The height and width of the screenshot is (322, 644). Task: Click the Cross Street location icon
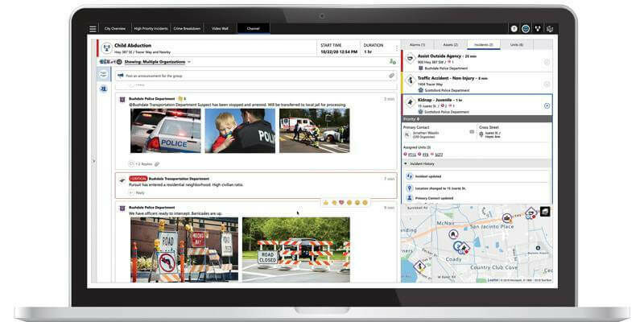tap(481, 134)
